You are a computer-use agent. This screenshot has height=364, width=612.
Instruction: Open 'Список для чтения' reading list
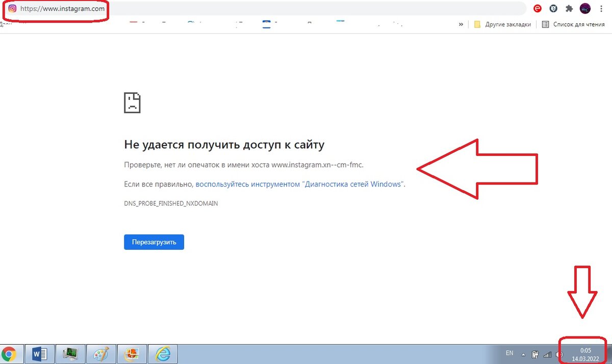click(x=574, y=24)
